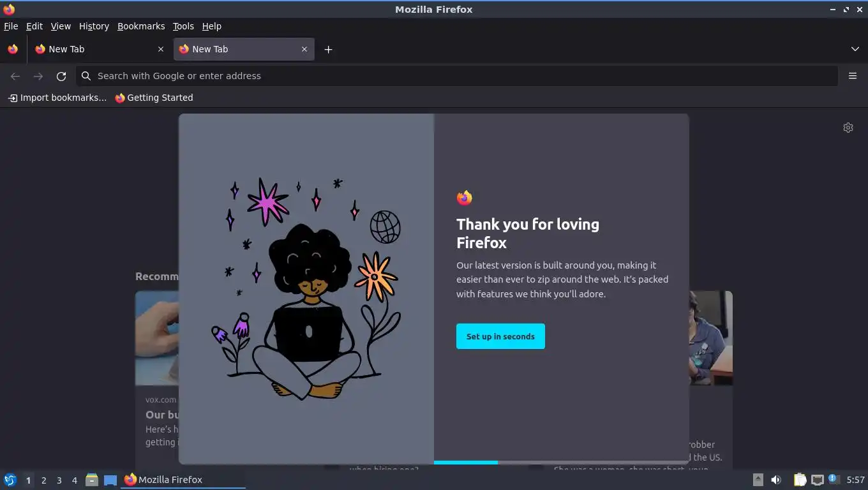Open the File menu
The image size is (868, 490).
click(x=11, y=26)
